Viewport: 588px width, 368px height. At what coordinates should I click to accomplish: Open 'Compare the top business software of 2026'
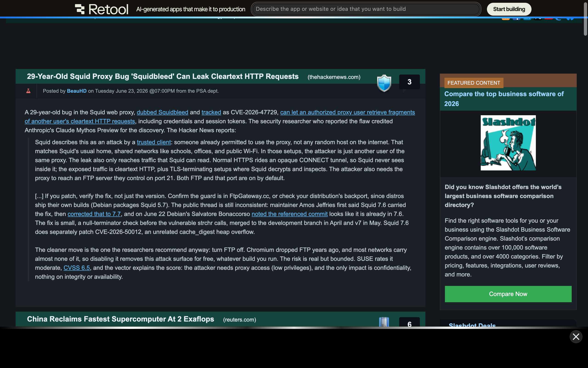[504, 99]
